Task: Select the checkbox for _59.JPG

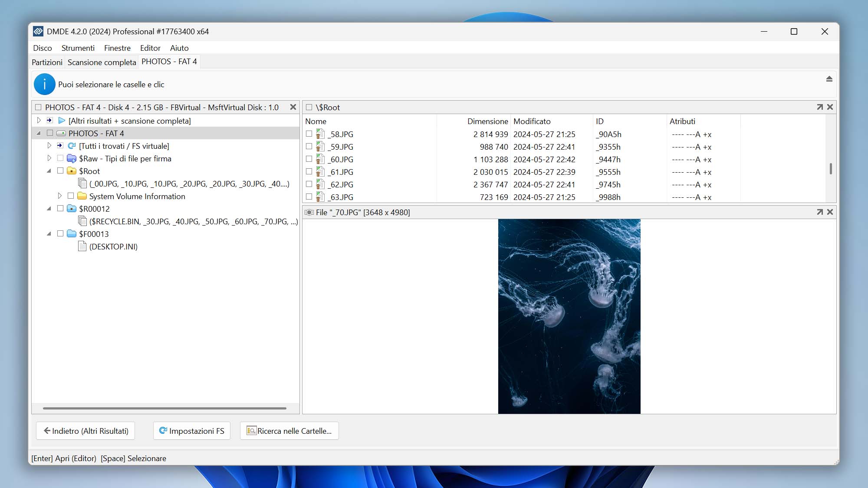Action: coord(309,147)
